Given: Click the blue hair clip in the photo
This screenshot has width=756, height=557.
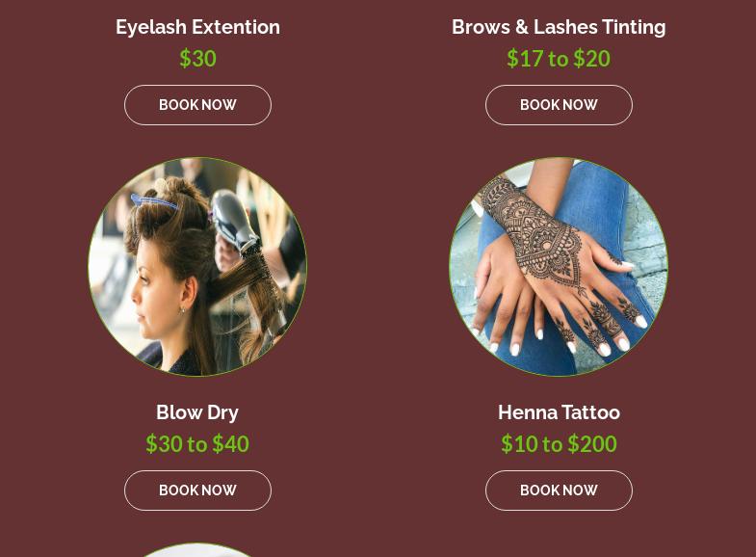Looking at the screenshot, I should tap(154, 201).
